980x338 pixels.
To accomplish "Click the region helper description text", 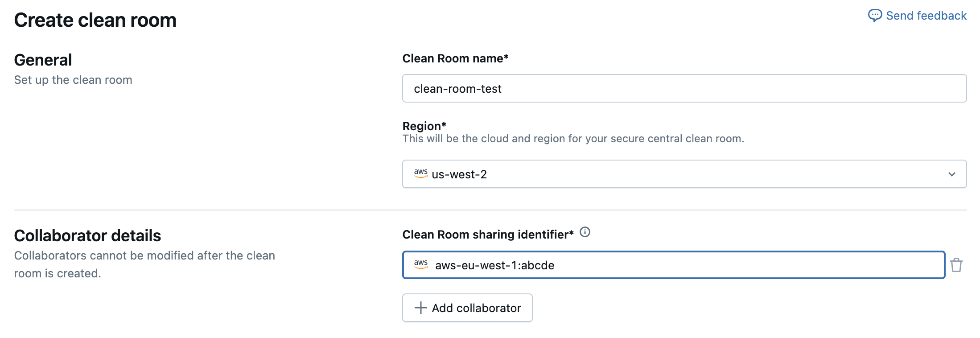I will 573,139.
